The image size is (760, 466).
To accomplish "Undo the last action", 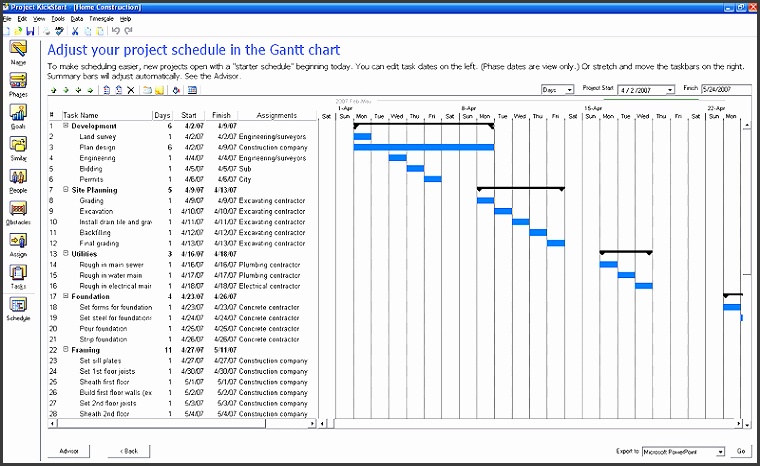I will point(115,31).
